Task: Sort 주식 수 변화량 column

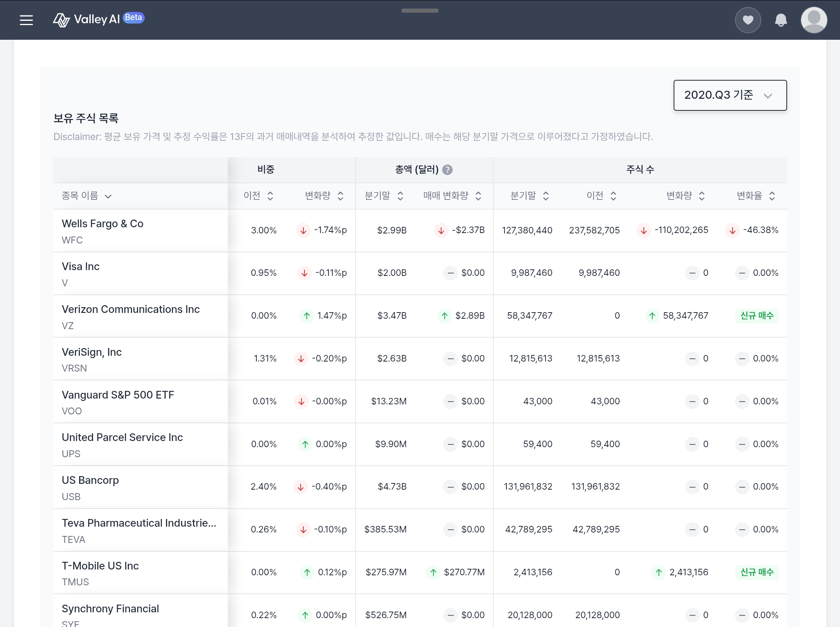Action: click(686, 196)
